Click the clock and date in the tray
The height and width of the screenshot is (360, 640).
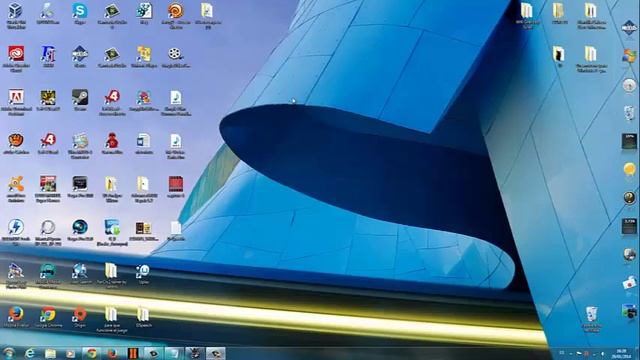[x=621, y=353]
